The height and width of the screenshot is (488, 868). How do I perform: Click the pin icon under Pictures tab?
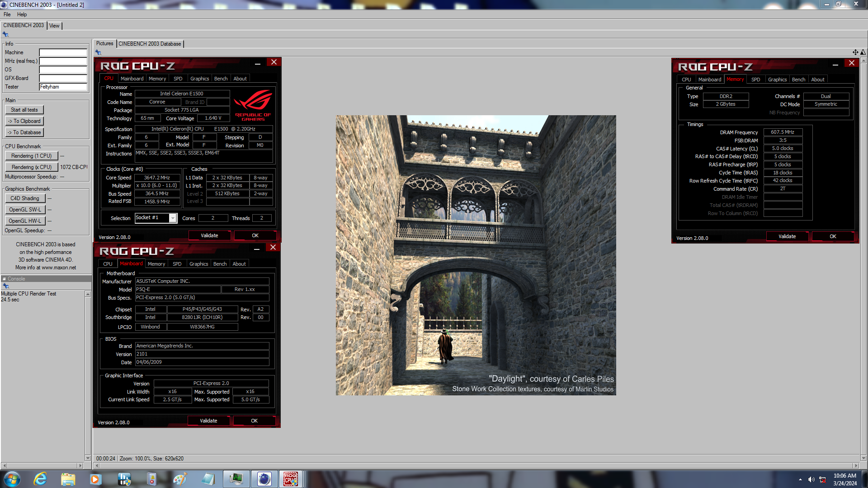(x=98, y=52)
